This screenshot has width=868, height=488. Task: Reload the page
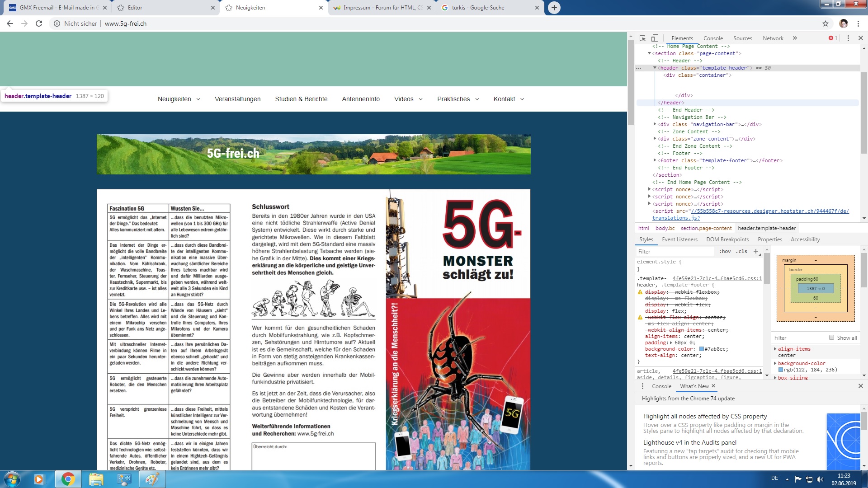tap(39, 23)
